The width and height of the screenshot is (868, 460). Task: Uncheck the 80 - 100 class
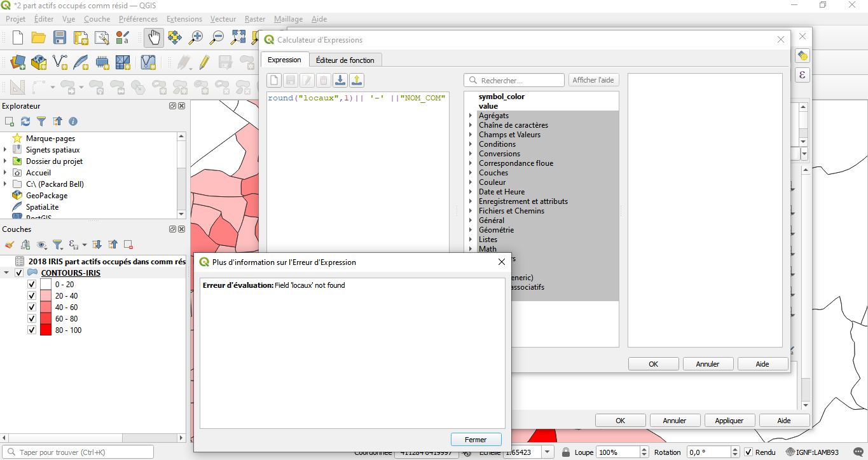pos(32,330)
